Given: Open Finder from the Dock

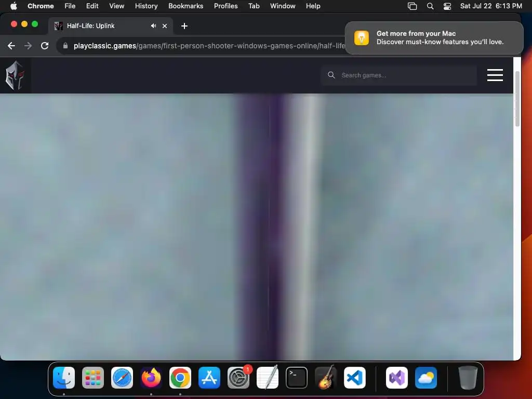Looking at the screenshot, I should tap(64, 378).
